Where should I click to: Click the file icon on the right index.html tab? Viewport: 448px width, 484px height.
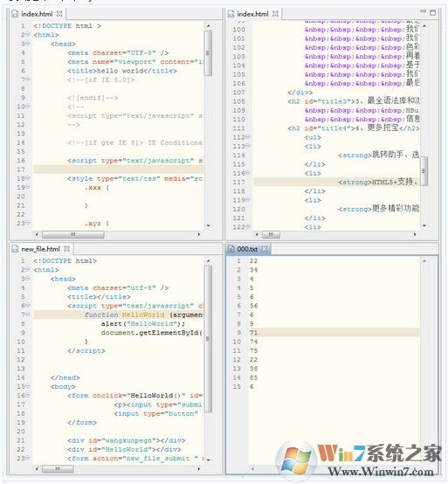(x=231, y=14)
